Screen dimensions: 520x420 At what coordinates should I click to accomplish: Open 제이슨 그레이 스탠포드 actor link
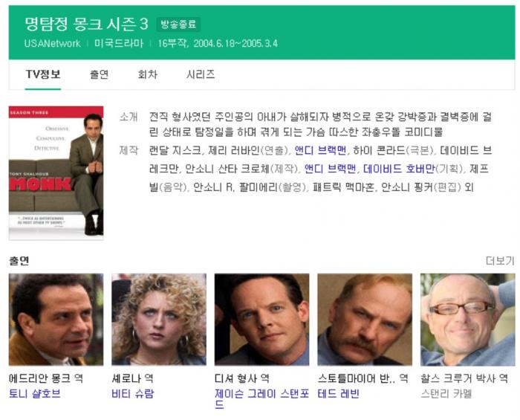pyautogui.click(x=261, y=398)
